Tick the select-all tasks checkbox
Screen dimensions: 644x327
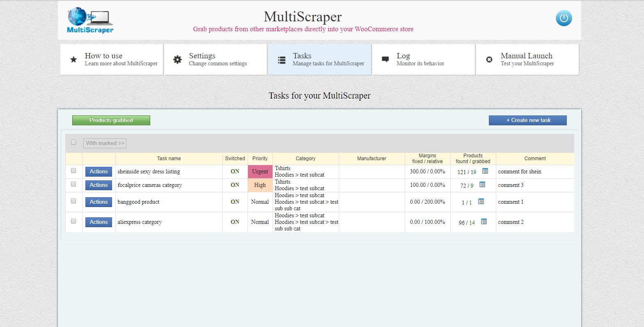pos(73,142)
